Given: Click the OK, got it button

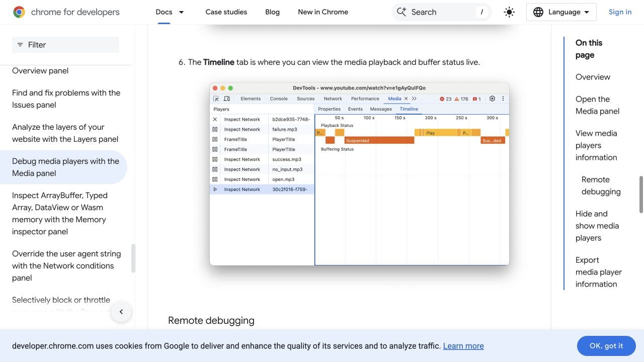Looking at the screenshot, I should 606,346.
